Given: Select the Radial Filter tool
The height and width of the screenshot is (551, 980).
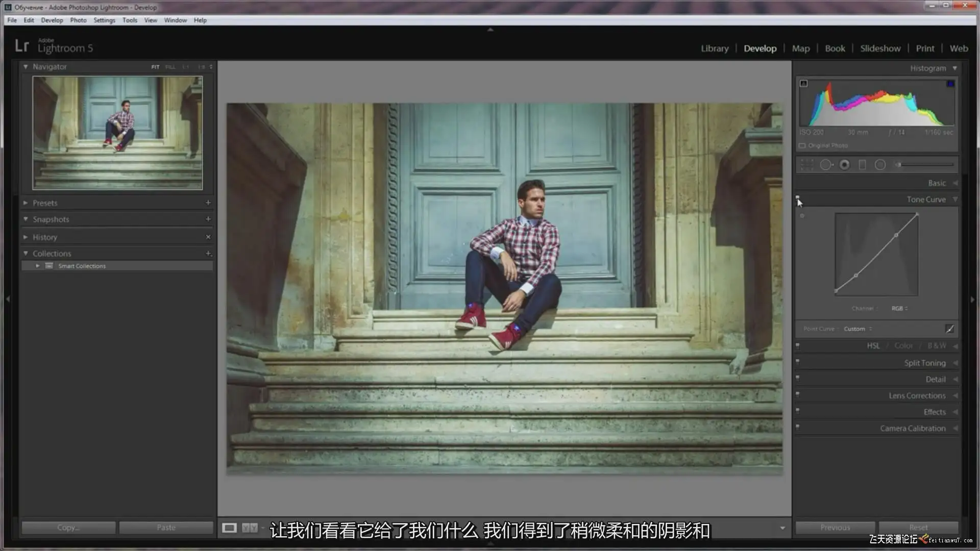Looking at the screenshot, I should 880,165.
